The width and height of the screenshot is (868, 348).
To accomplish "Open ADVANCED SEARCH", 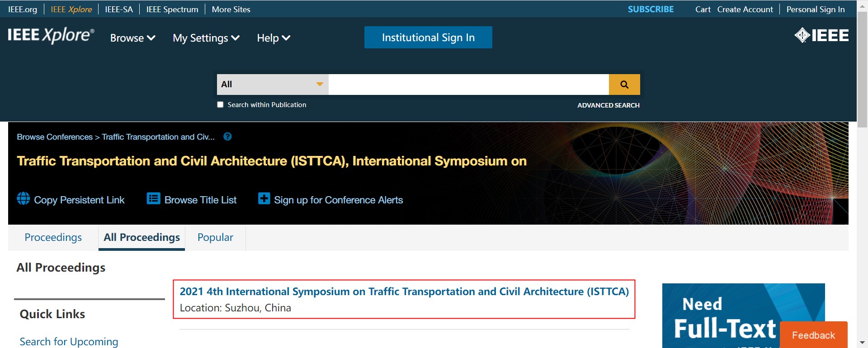I will (x=609, y=105).
